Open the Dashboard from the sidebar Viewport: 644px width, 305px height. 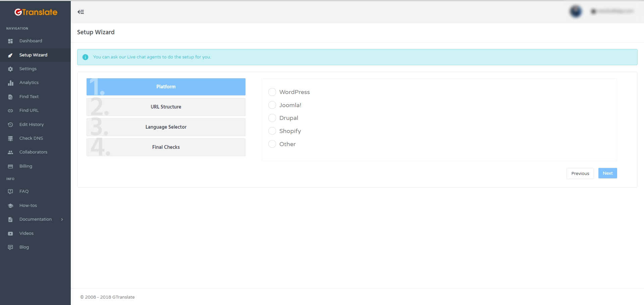click(x=31, y=41)
